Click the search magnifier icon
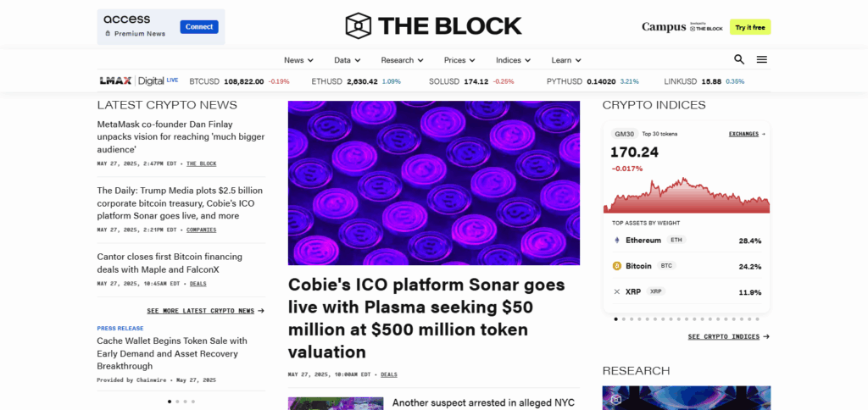 (739, 59)
